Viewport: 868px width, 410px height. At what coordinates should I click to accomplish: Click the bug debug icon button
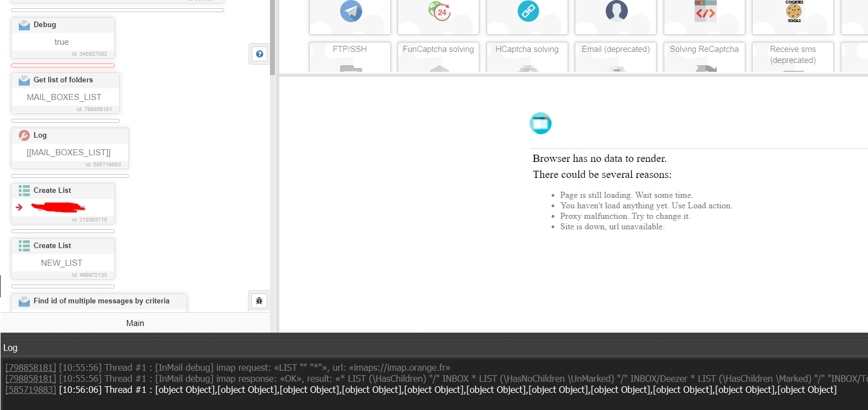click(259, 301)
